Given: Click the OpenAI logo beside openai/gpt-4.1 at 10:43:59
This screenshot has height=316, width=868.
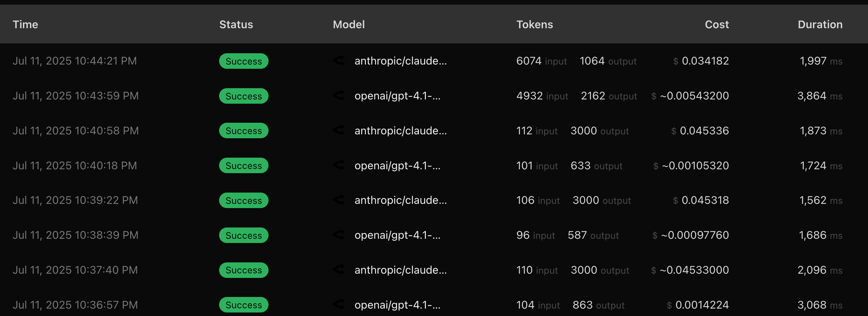Looking at the screenshot, I should pyautogui.click(x=339, y=96).
